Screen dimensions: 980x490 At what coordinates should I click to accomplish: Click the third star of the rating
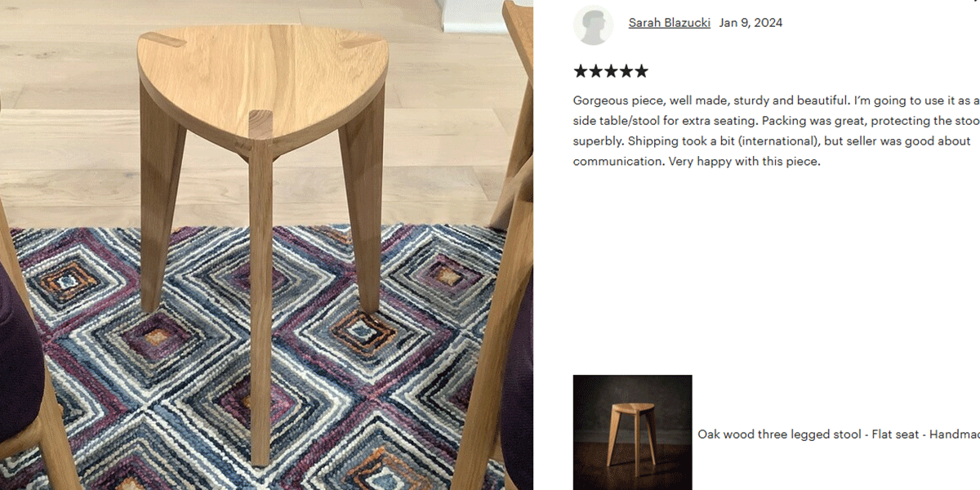[x=611, y=71]
